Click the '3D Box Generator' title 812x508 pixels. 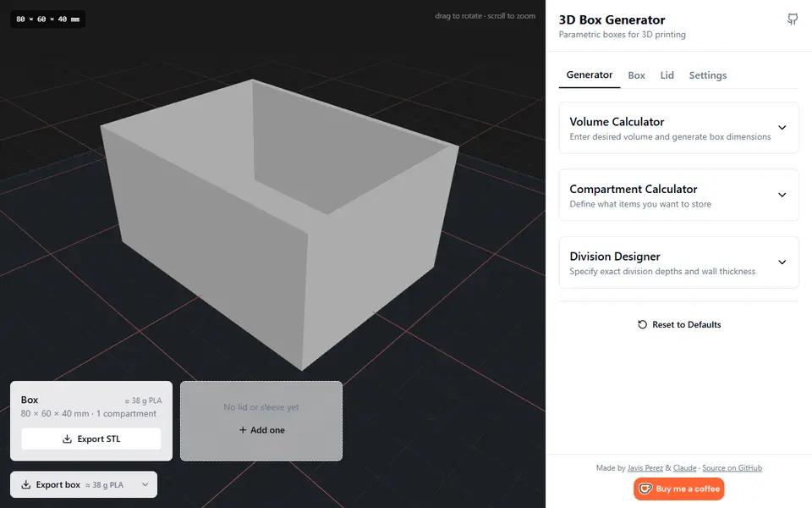coord(612,19)
